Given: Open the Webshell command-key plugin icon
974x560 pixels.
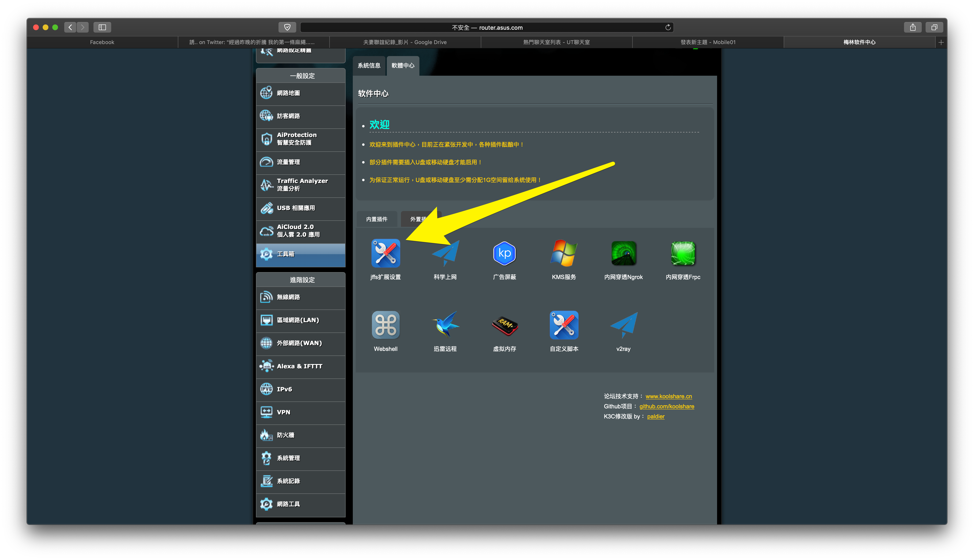Looking at the screenshot, I should [x=385, y=325].
